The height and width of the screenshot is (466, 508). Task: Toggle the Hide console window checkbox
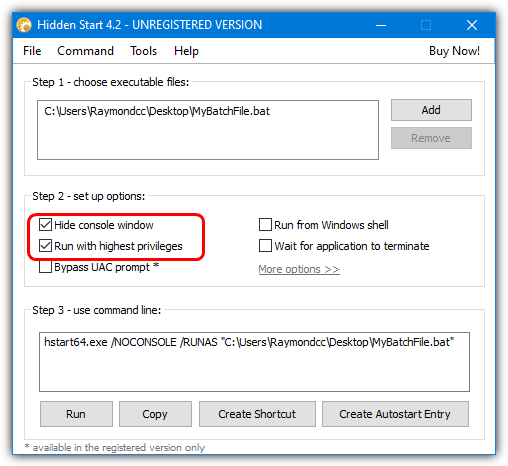point(45,225)
